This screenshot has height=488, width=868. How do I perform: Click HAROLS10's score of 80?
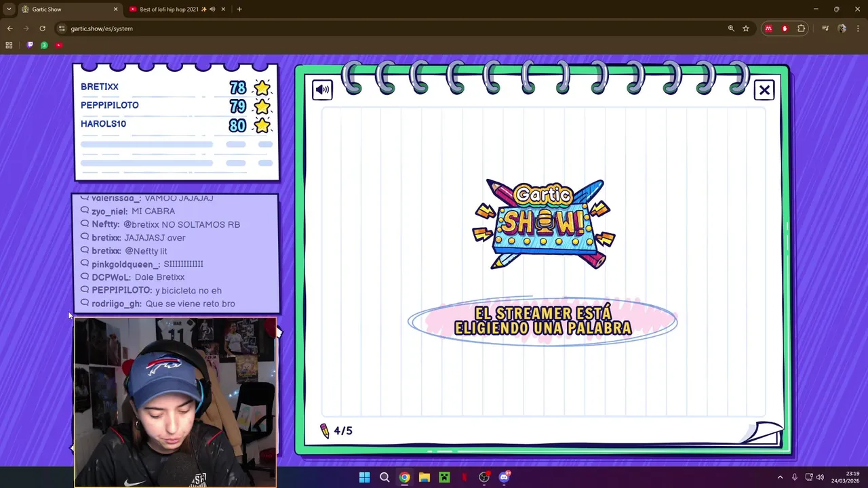(x=237, y=125)
